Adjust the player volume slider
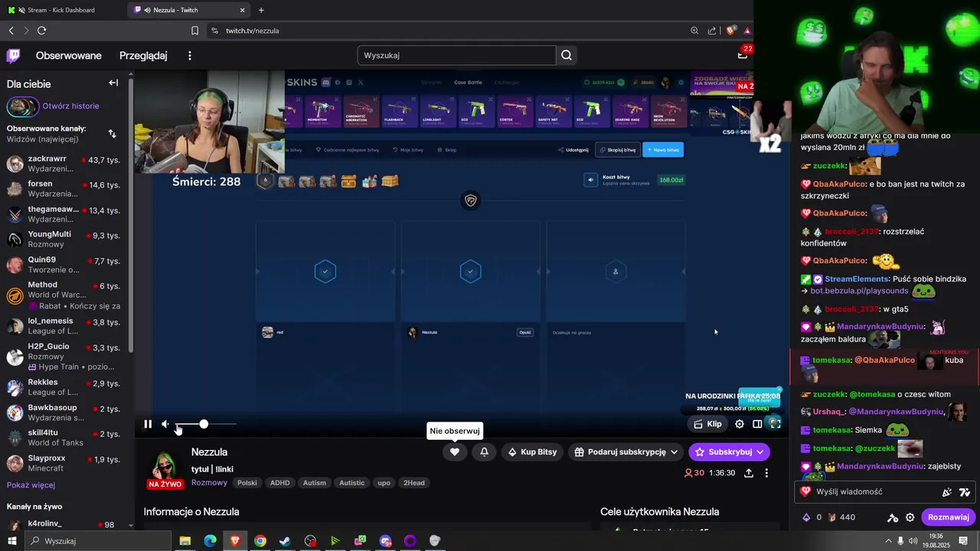This screenshot has width=980, height=551. (x=207, y=424)
